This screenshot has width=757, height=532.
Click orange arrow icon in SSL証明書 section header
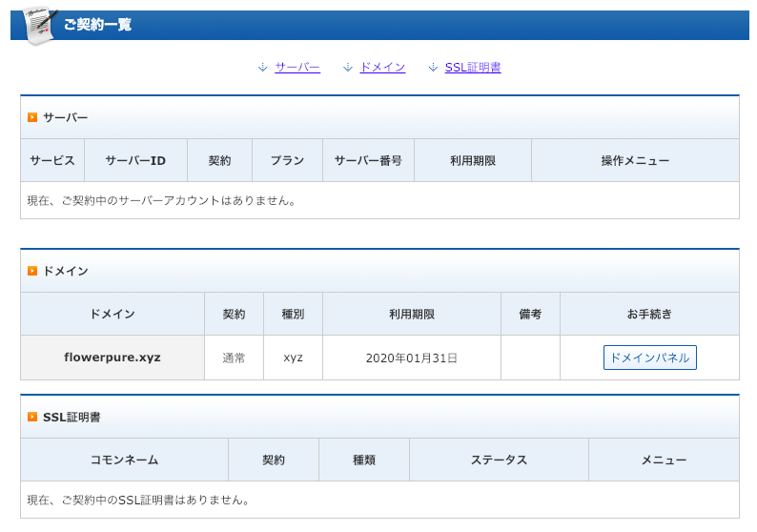32,417
